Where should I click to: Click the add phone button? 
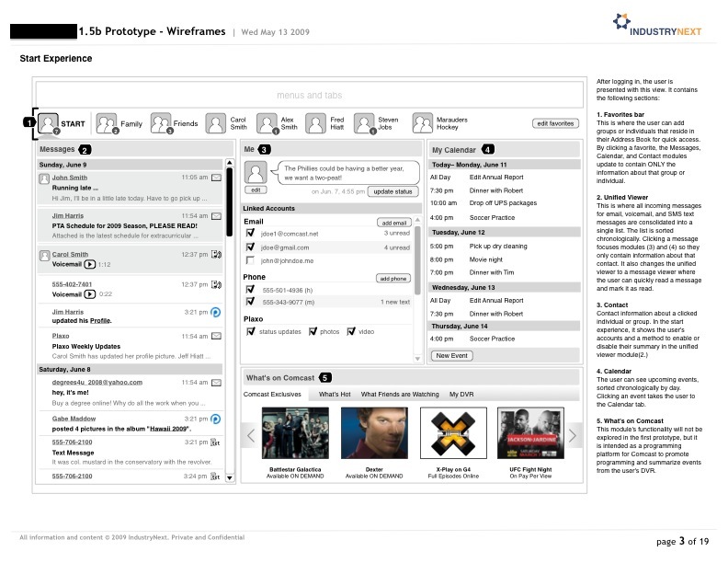click(393, 278)
